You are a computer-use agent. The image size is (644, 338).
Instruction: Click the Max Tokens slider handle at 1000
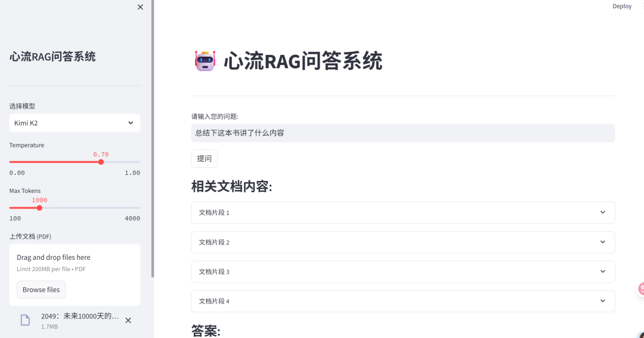click(x=39, y=208)
